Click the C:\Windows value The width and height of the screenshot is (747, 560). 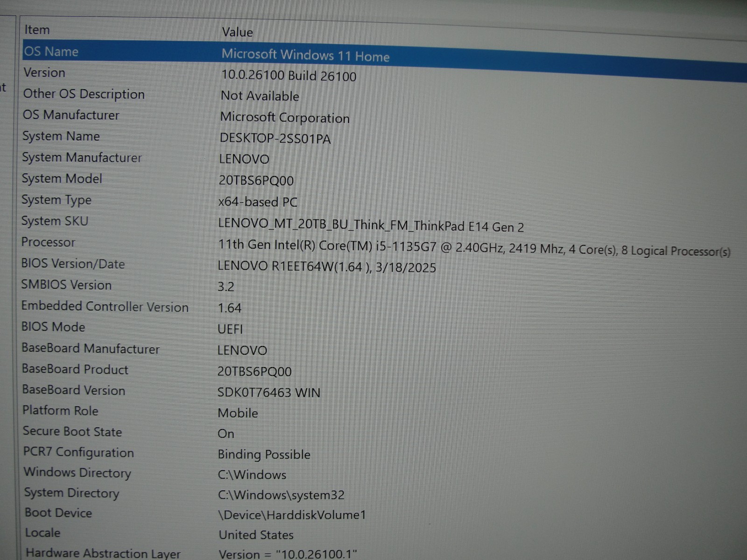coord(252,475)
